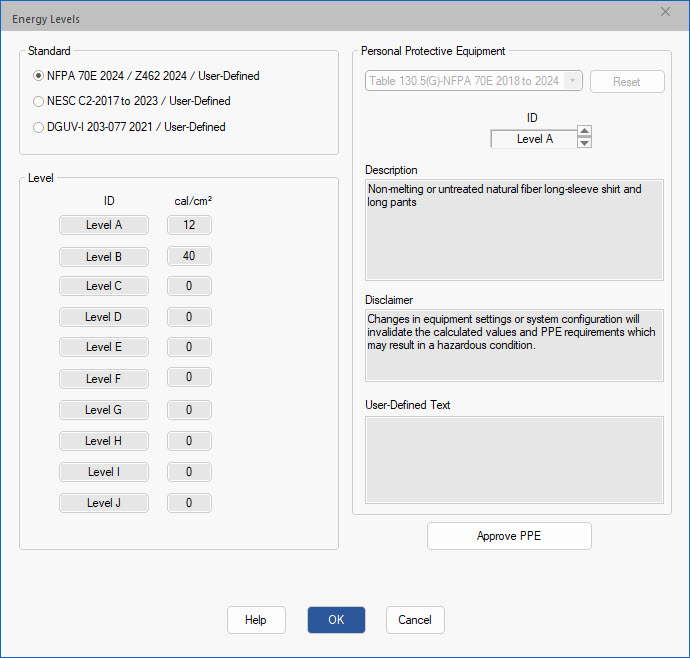Image resolution: width=690 pixels, height=658 pixels.
Task: Select NFPA 70E 2024 standard radio button
Action: pyautogui.click(x=39, y=75)
